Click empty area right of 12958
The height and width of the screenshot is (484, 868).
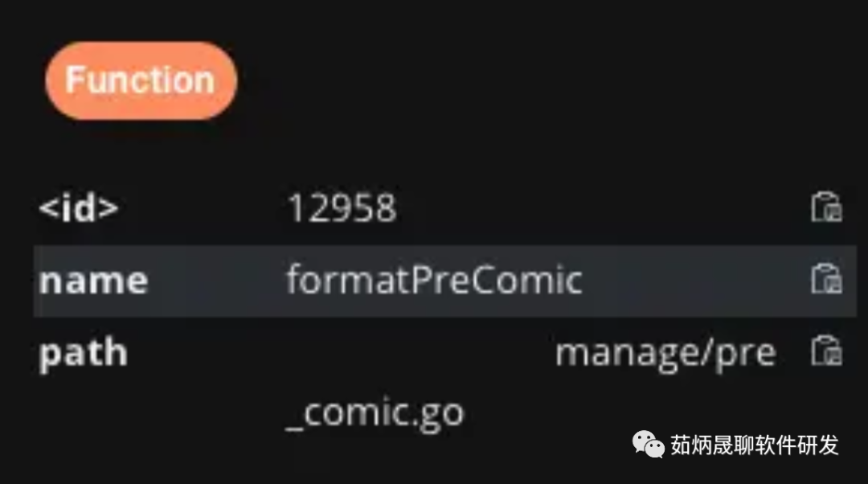point(604,208)
